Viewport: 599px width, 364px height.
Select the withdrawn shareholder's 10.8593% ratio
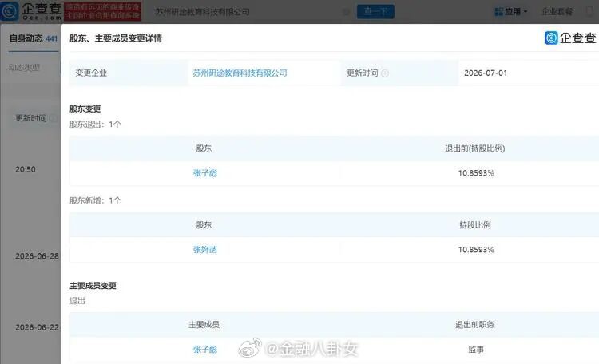476,173
